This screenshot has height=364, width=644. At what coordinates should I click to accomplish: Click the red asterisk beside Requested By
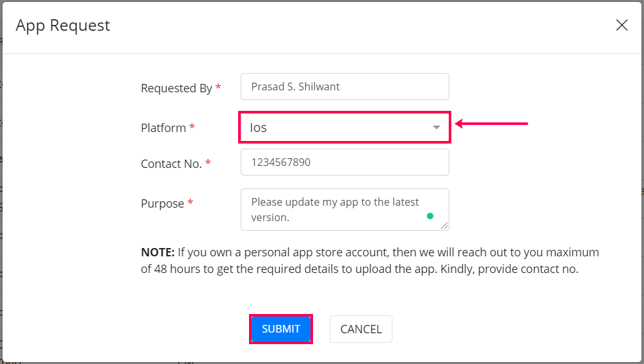(218, 87)
